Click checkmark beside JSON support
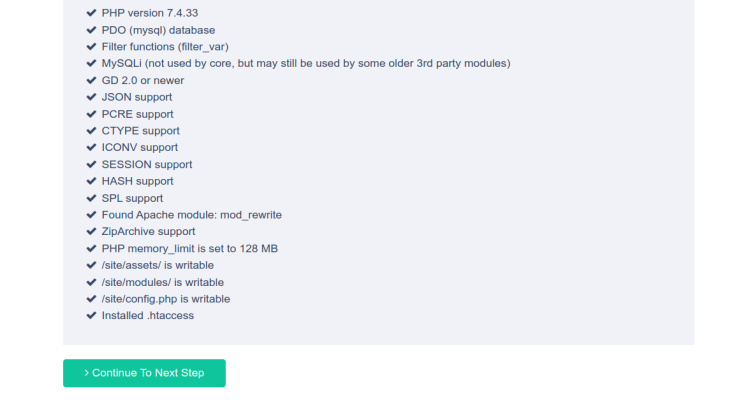This screenshot has width=750, height=400. click(x=91, y=97)
